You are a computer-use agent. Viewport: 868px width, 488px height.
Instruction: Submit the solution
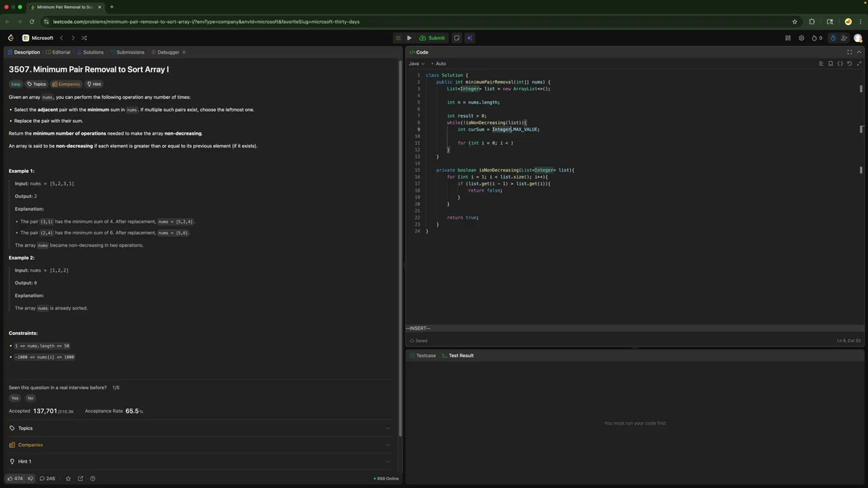pyautogui.click(x=432, y=38)
